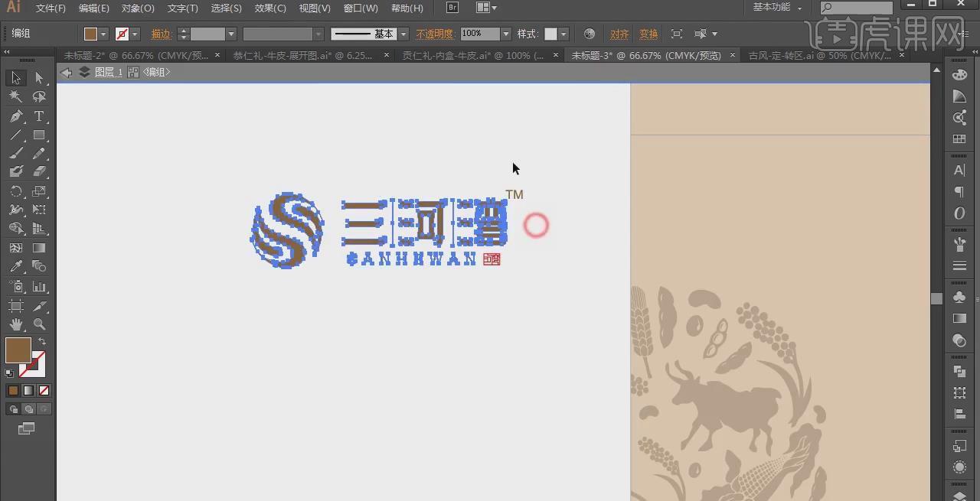Select the Artboard tool

[16, 305]
